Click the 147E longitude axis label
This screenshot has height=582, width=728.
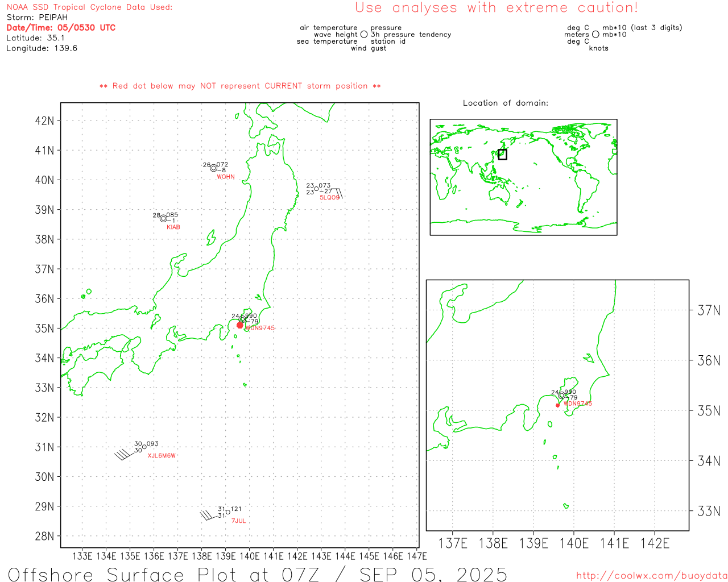[417, 556]
